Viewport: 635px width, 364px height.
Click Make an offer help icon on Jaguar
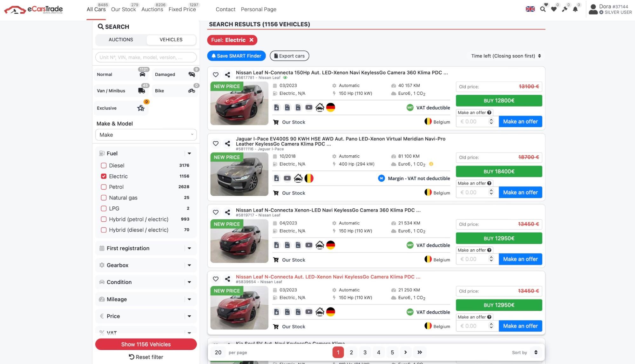tap(489, 183)
